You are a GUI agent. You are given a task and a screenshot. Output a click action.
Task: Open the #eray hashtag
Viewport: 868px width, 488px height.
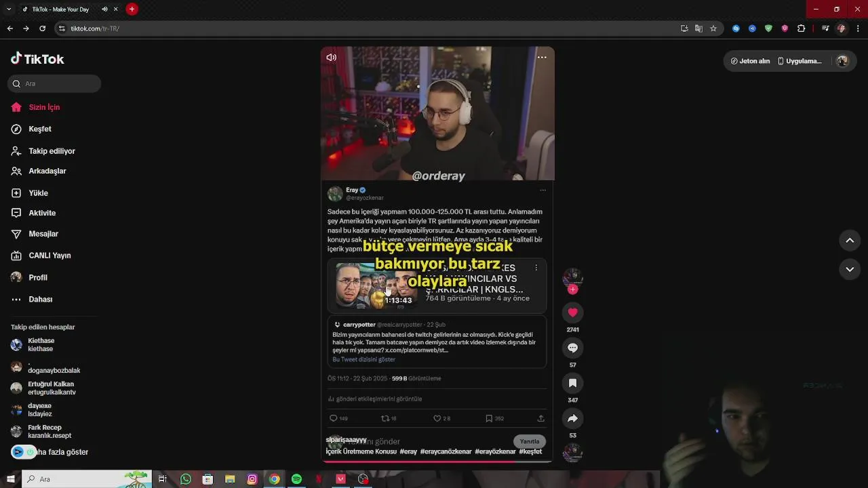coord(408,451)
